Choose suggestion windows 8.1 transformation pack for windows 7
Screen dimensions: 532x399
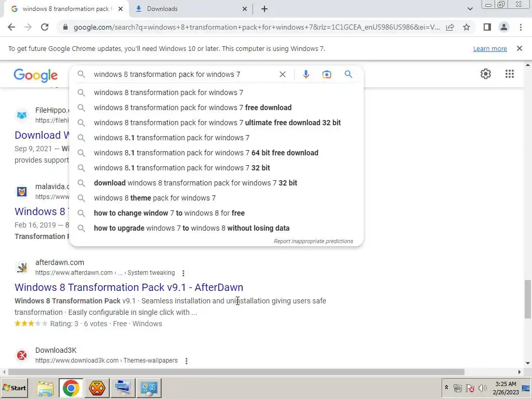click(217, 138)
